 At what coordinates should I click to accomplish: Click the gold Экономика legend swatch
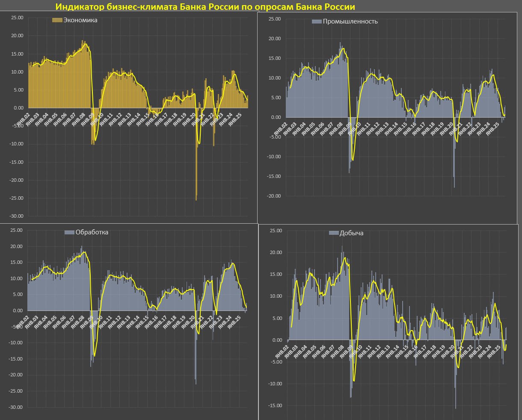pyautogui.click(x=57, y=20)
